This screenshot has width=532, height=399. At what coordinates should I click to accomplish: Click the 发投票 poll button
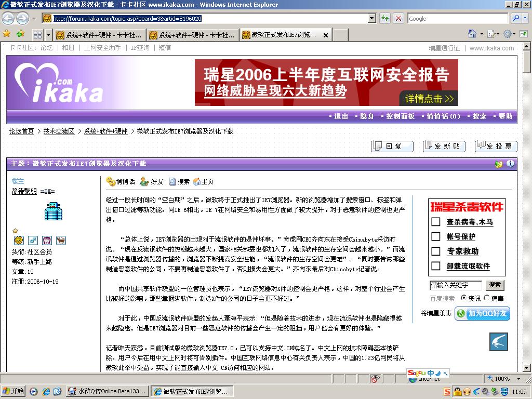tap(496, 146)
